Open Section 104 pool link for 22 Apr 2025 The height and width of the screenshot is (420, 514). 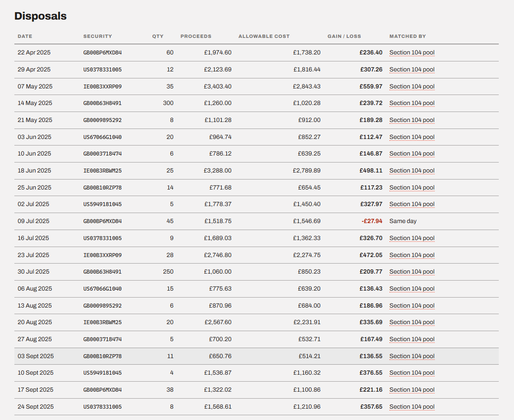click(412, 52)
